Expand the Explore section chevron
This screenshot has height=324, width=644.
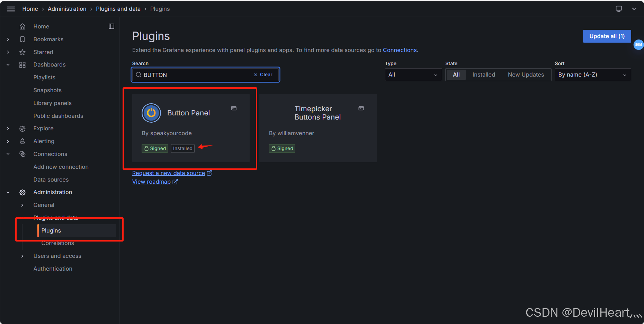(x=8, y=129)
